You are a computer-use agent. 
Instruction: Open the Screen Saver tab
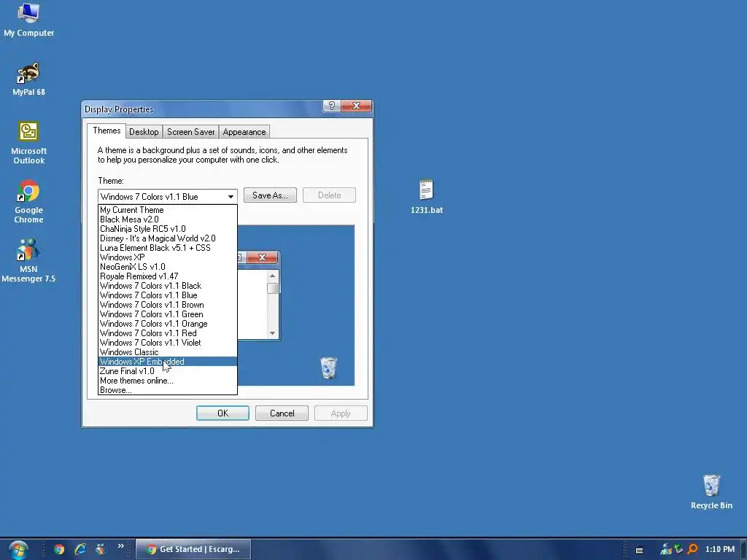[190, 132]
